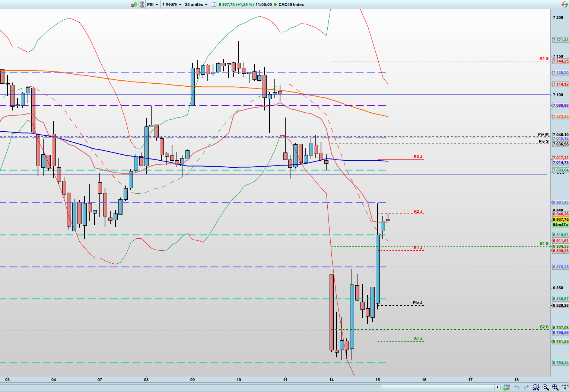Click the auto-fit zoom magnifier icon

point(536,387)
